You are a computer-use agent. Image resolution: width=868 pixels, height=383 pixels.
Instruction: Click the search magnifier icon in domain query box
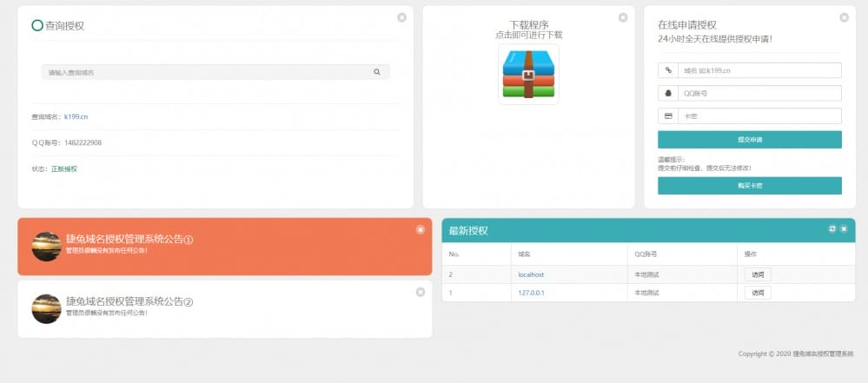[x=377, y=72]
